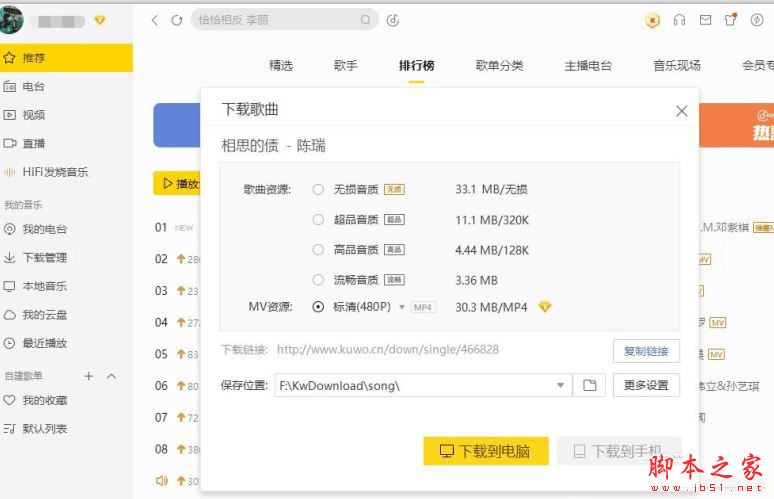Click the song title 相思的债 - 陈瑞
Screen dimensions: 774x499
[x=273, y=146]
